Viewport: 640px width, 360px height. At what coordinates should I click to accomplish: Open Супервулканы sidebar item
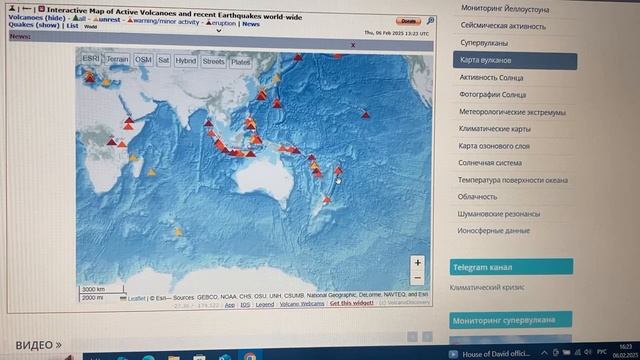(x=484, y=43)
